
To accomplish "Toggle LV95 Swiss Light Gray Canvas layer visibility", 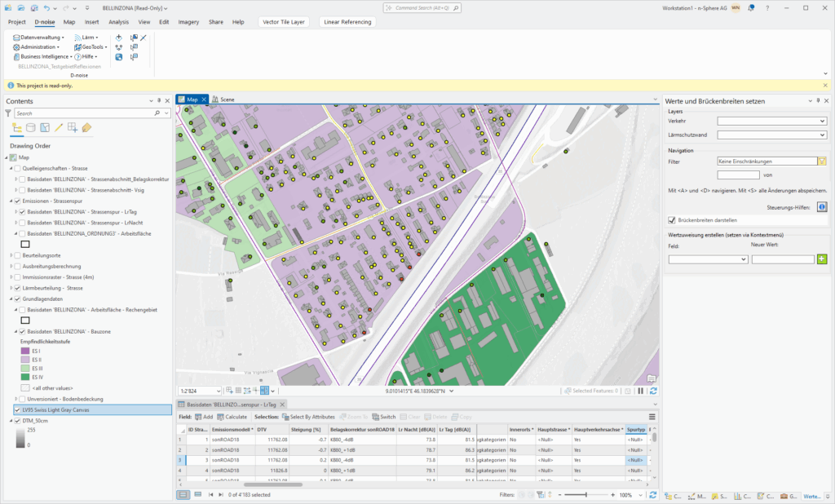I will pos(17,409).
